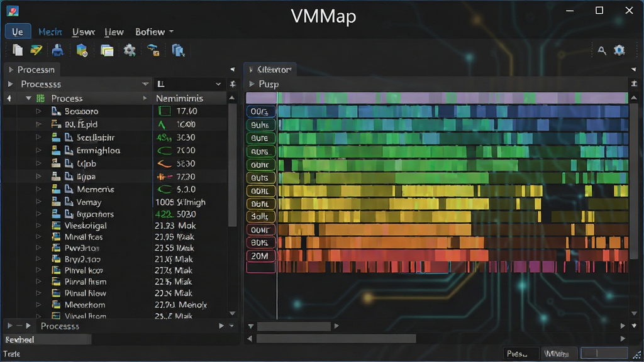Click the 27.70J Meholx value
Image resolution: width=644 pixels, height=362 pixels.
point(180,305)
